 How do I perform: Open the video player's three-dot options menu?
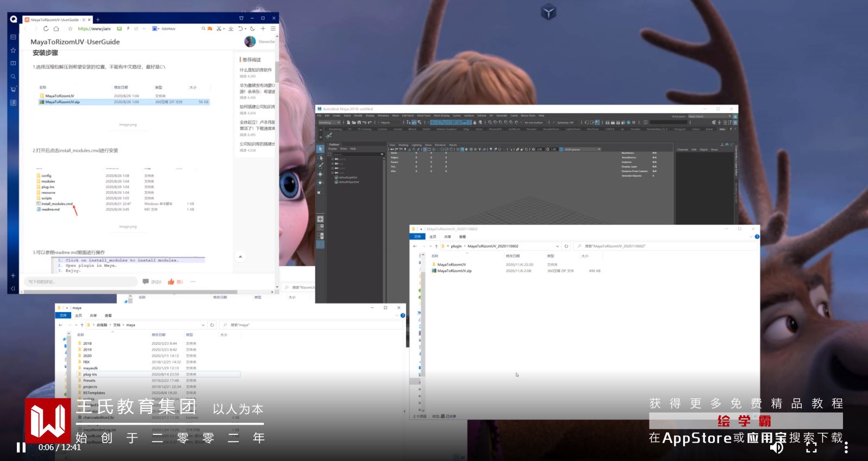click(x=846, y=447)
